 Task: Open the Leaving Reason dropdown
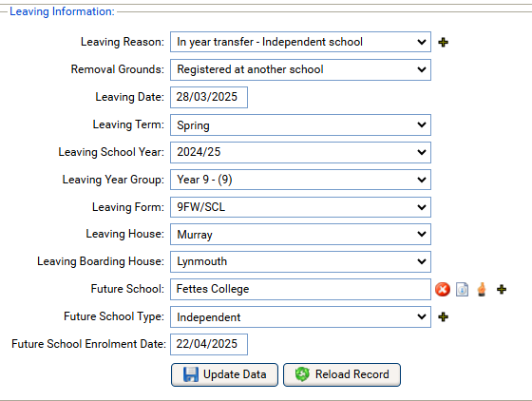tap(300, 42)
